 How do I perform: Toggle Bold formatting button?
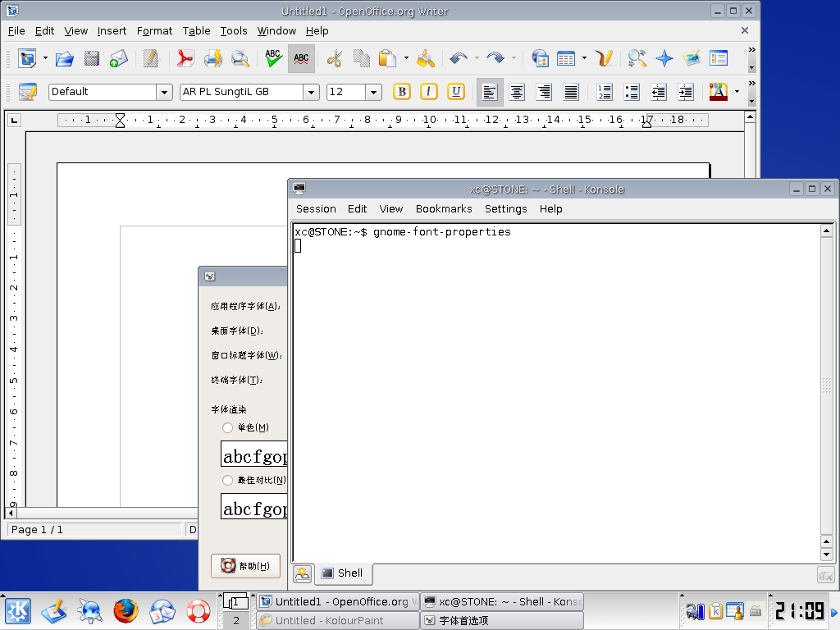402,92
